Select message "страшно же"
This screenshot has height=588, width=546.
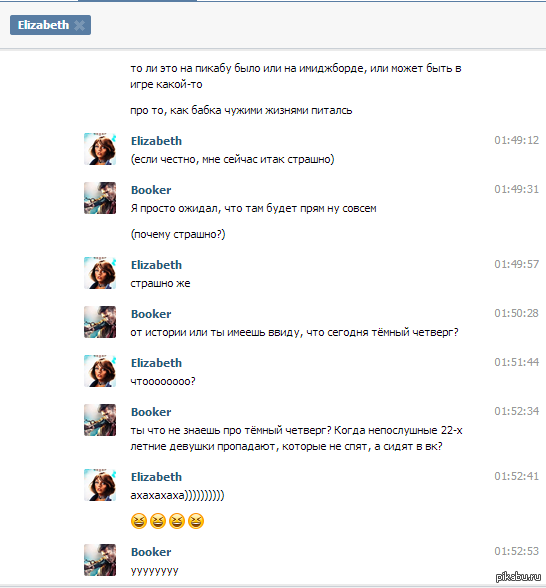pos(160,284)
